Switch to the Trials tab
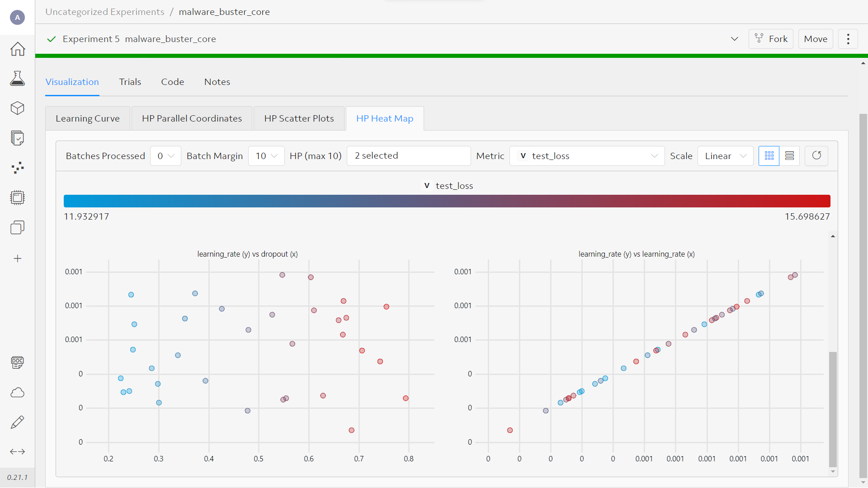 click(130, 82)
